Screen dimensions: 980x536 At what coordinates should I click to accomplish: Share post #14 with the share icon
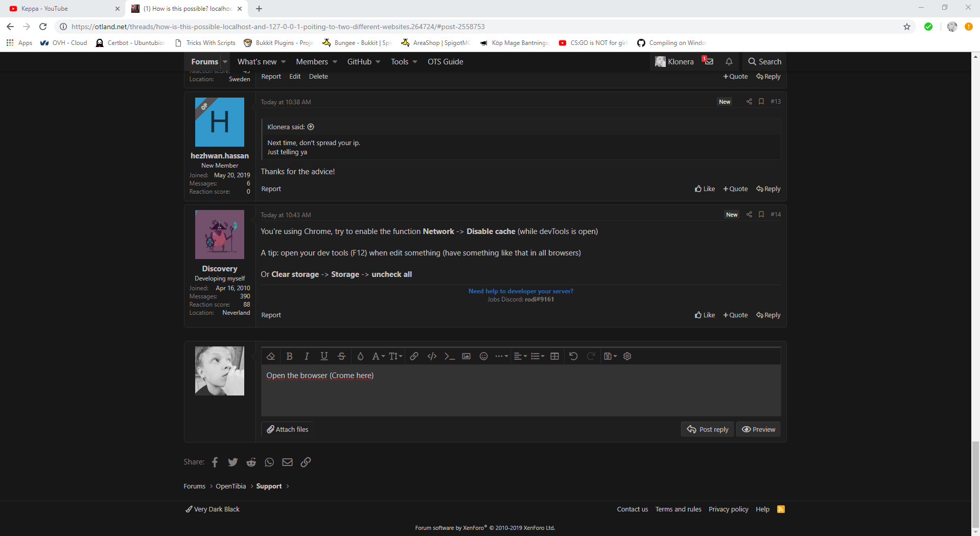749,215
